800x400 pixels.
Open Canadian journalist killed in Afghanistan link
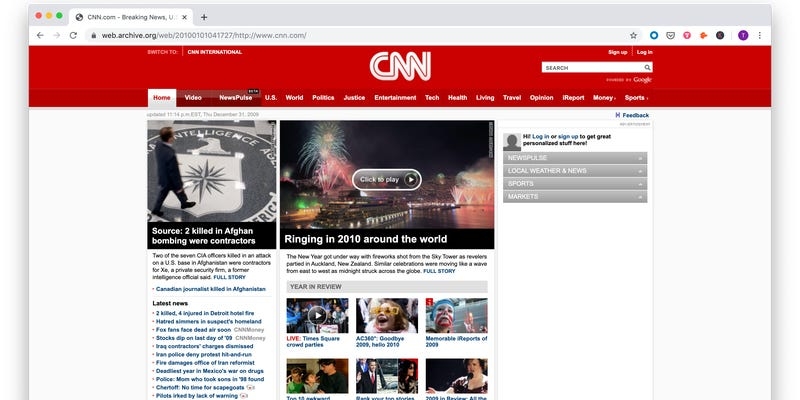point(211,289)
